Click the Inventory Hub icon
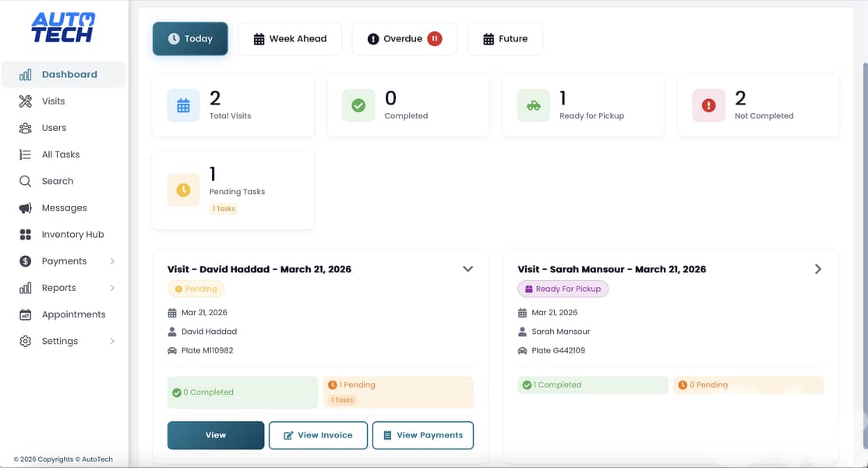The height and width of the screenshot is (468, 868). [x=25, y=234]
